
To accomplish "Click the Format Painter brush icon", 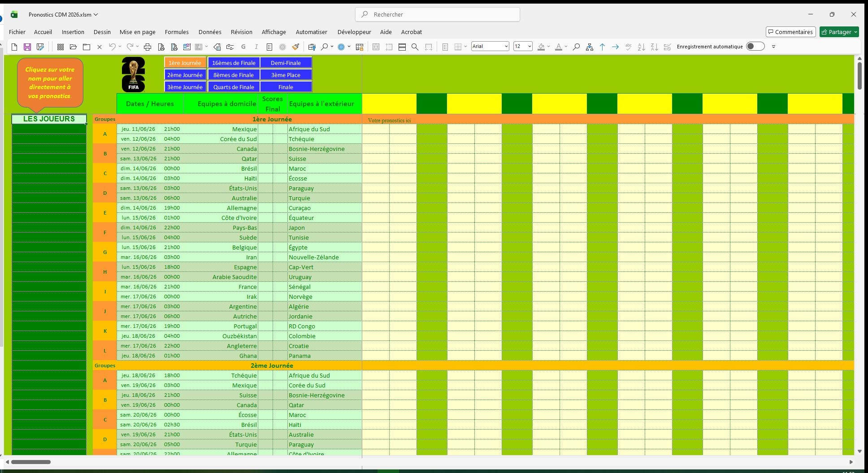I will (x=295, y=47).
